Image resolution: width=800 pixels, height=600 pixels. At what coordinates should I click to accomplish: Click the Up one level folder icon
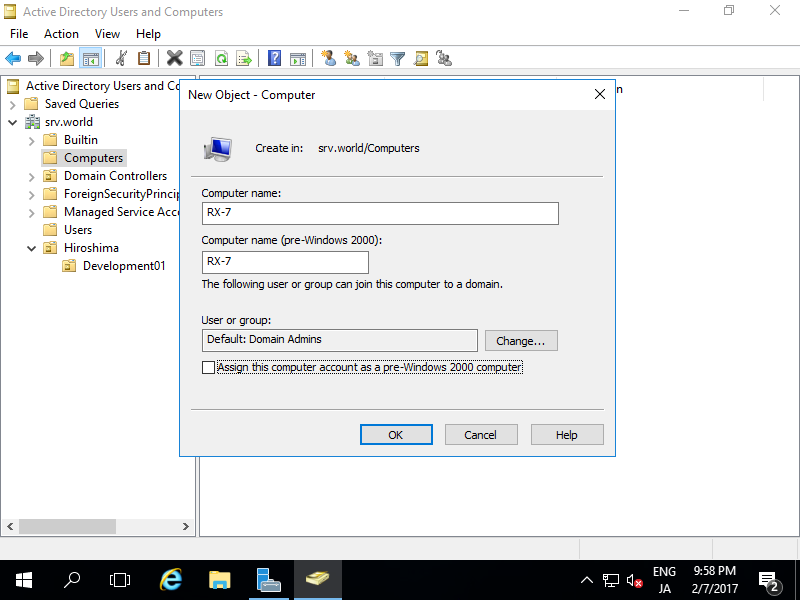[x=67, y=59]
